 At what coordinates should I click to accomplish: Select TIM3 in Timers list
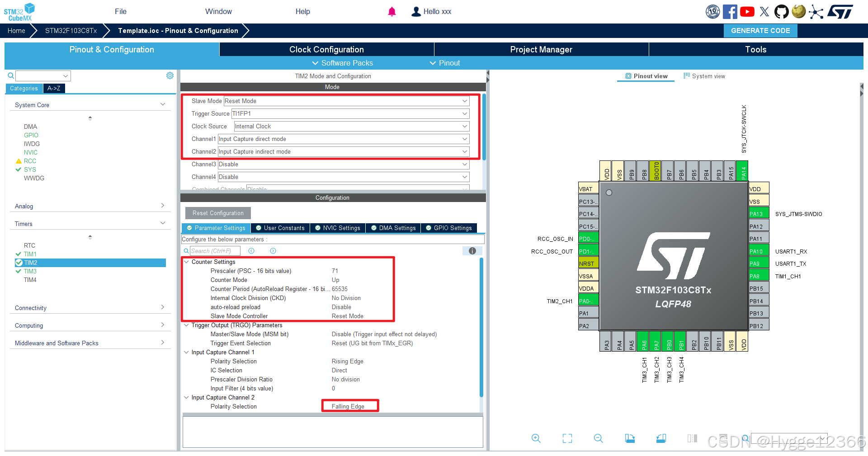[x=30, y=271]
